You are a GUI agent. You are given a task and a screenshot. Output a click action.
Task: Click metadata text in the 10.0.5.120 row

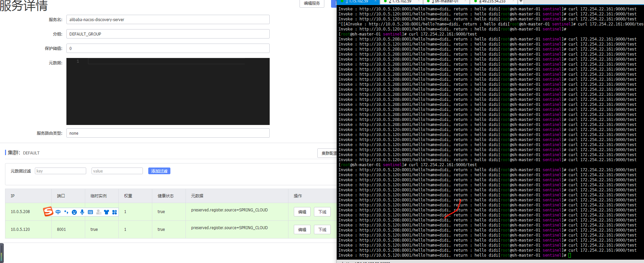(x=229, y=228)
